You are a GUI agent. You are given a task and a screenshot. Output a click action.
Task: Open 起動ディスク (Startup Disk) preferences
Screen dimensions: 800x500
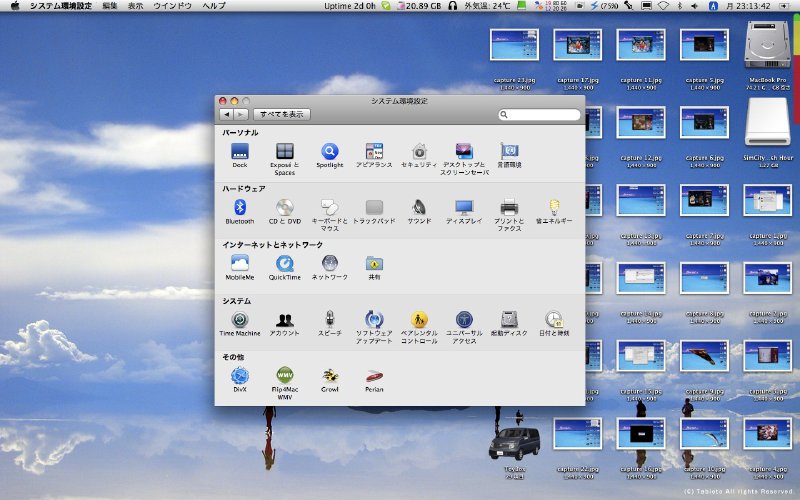click(x=509, y=320)
